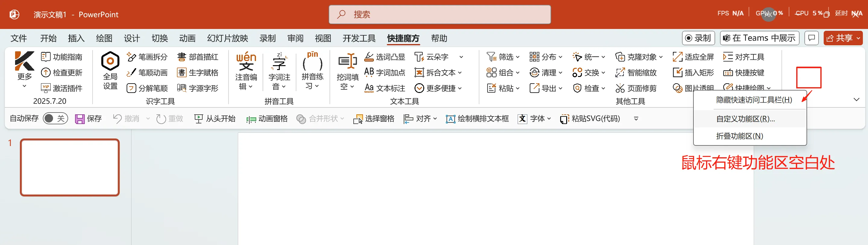This screenshot has height=245, width=868.
Task: Click the 文本标注 tool
Action: 384,88
